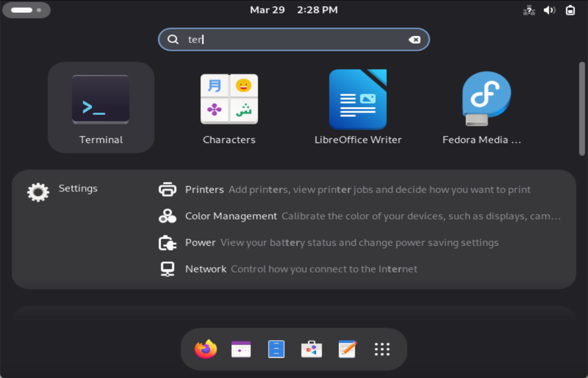Open Printers settings result

[205, 190]
